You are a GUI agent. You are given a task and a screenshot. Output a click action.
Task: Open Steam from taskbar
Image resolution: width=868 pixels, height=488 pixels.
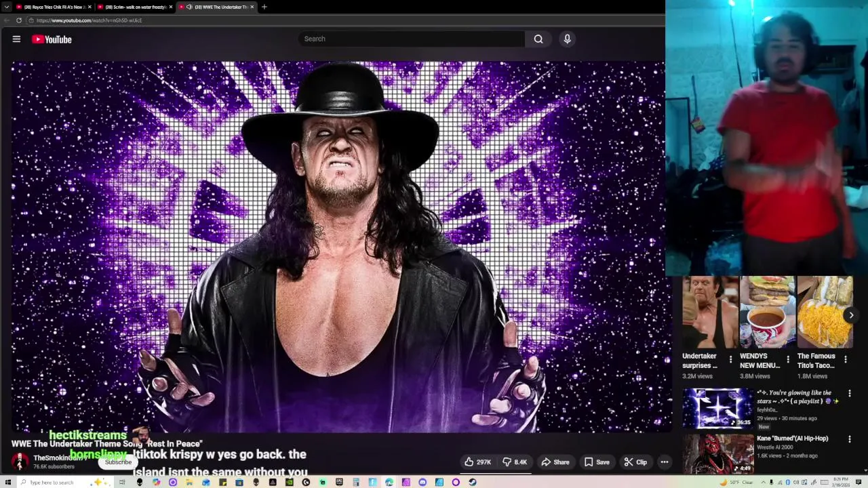tap(472, 482)
